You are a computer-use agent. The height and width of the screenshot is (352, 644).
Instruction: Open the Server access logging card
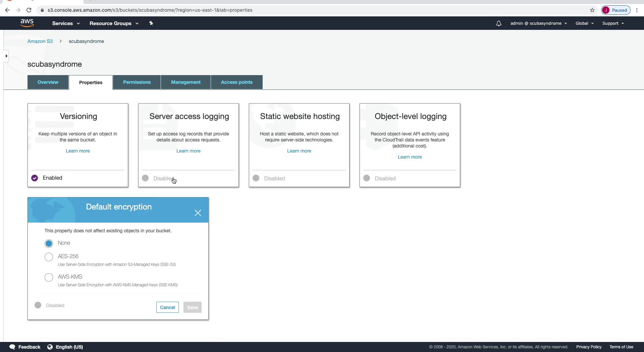(x=189, y=145)
